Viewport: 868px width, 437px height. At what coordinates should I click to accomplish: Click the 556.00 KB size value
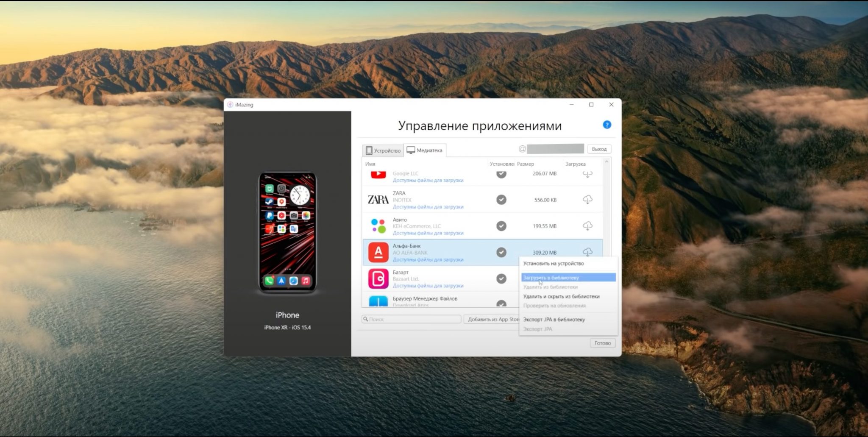545,200
